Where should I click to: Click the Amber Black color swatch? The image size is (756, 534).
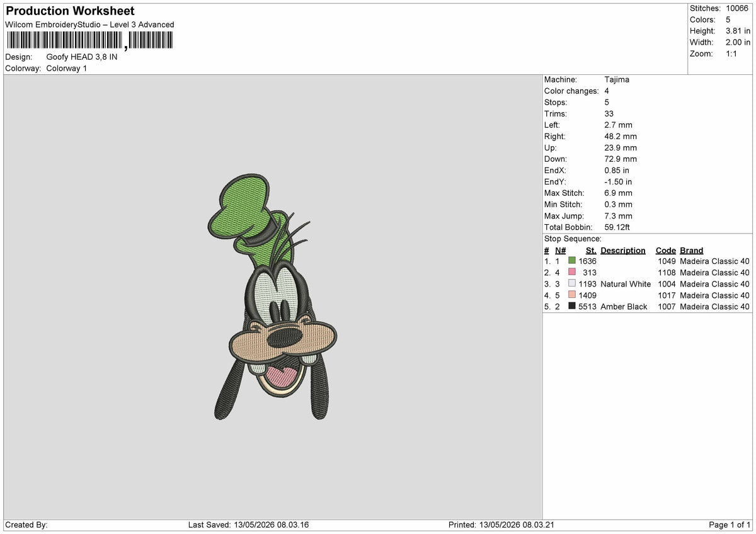[572, 306]
